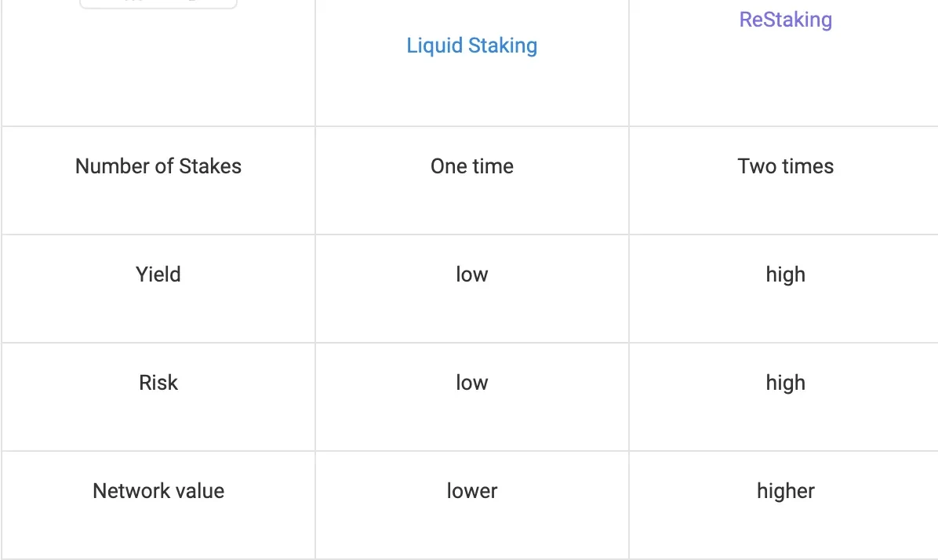The height and width of the screenshot is (560, 938).
Task: Click the Number of Stakes row label
Action: coord(158,166)
